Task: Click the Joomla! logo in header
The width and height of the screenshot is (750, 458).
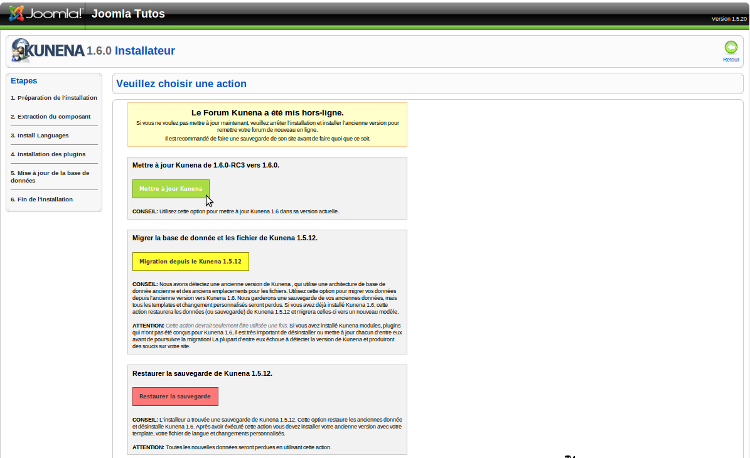Action: [43, 14]
